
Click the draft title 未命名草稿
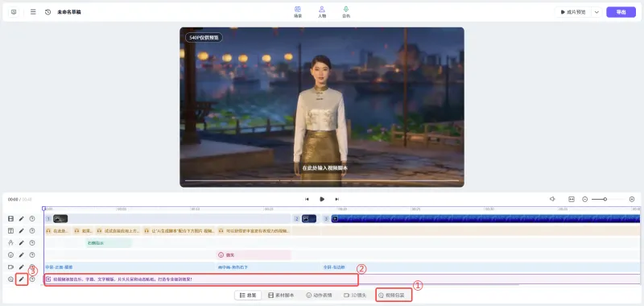click(x=69, y=12)
